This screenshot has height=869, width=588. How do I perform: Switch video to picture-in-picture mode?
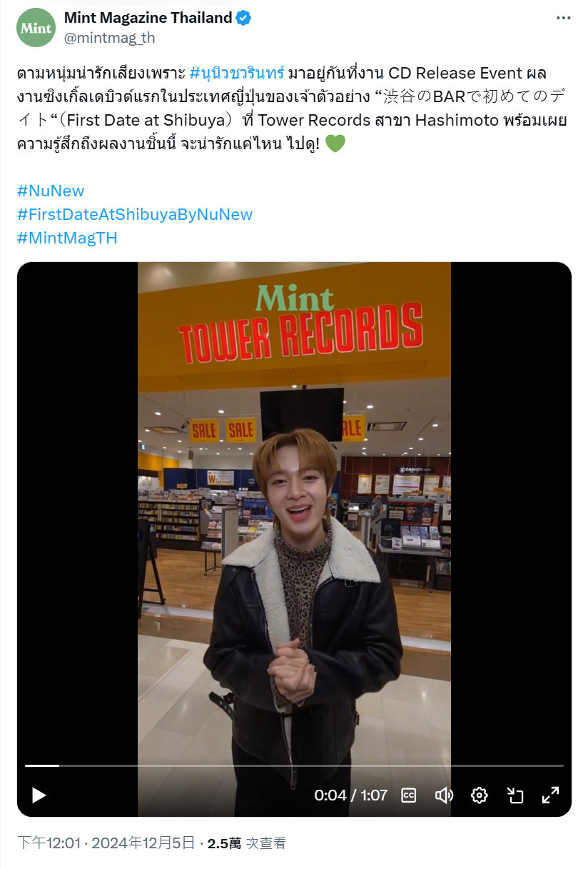pos(515,795)
